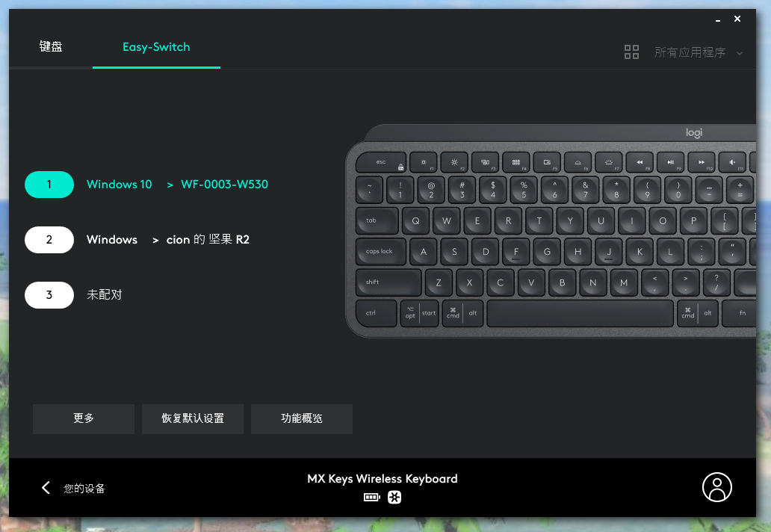Select Easy-Switch channel 1

point(49,185)
